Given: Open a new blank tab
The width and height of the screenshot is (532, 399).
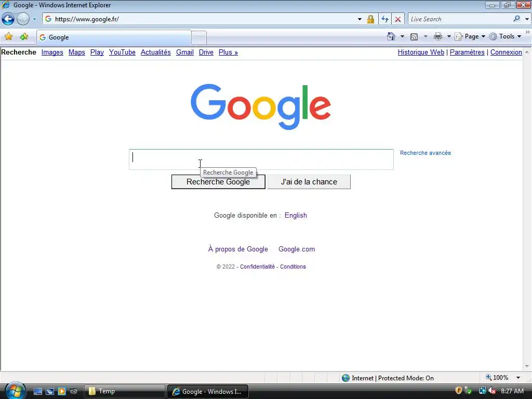Looking at the screenshot, I should click(199, 37).
